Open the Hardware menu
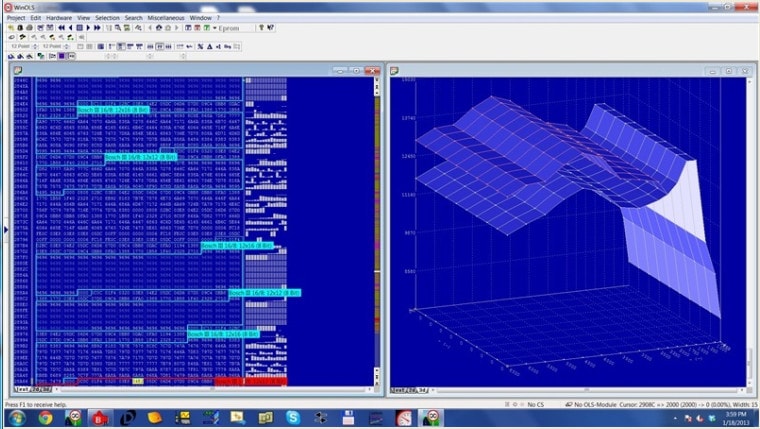760x429 pixels. 59,18
